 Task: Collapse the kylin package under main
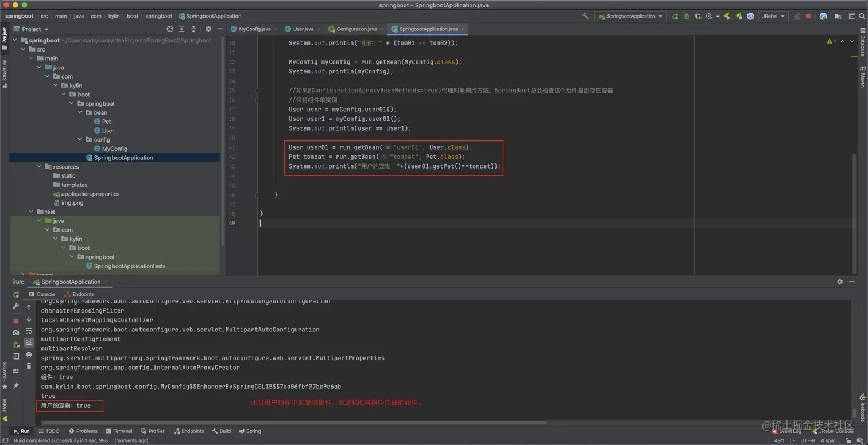[55, 85]
